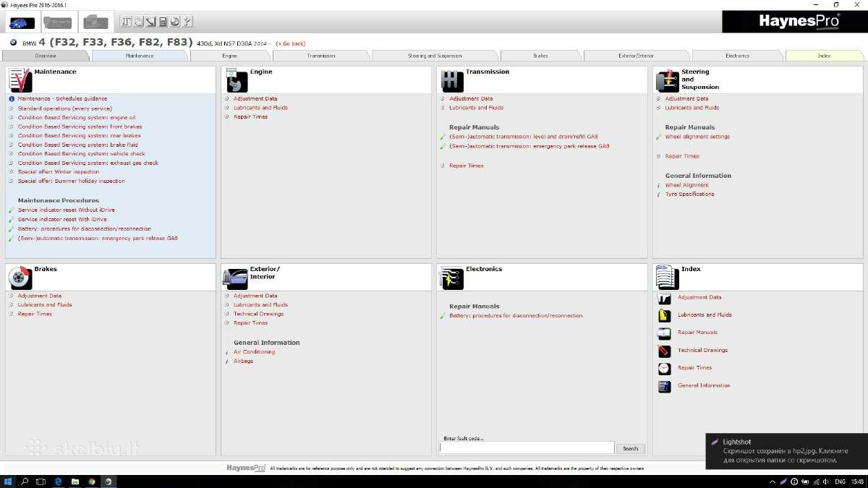The image size is (868, 488).
Task: Open Engine Repair Times link
Action: click(x=250, y=117)
